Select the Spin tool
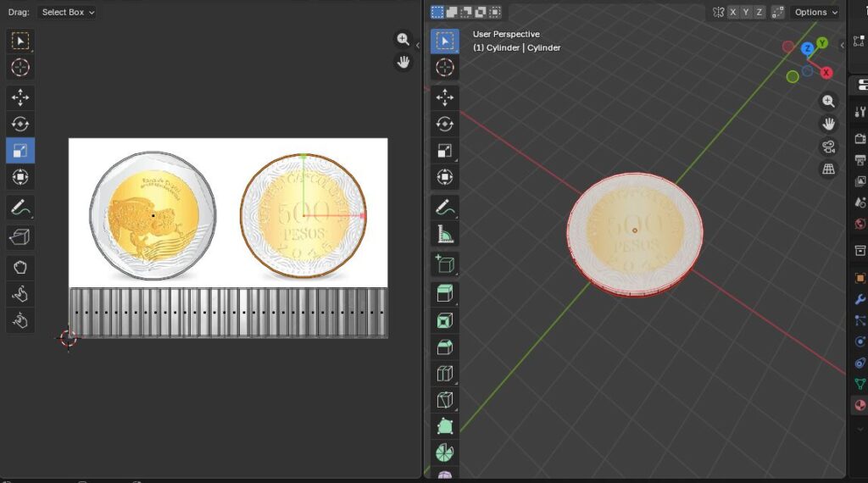Screen dimensions: 868x483 pyautogui.click(x=444, y=453)
